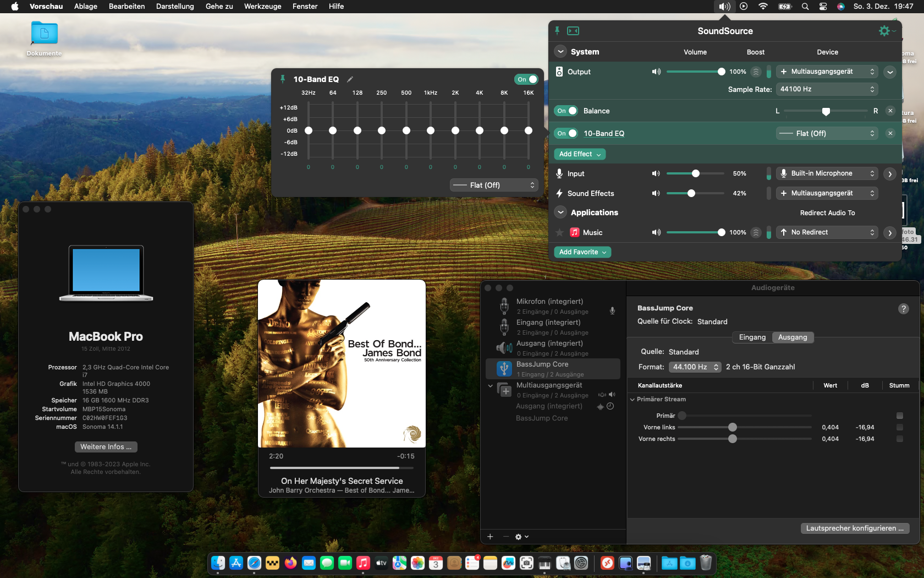Add a new audio device with plus
Viewport: 924px width, 578px height.
pos(490,537)
